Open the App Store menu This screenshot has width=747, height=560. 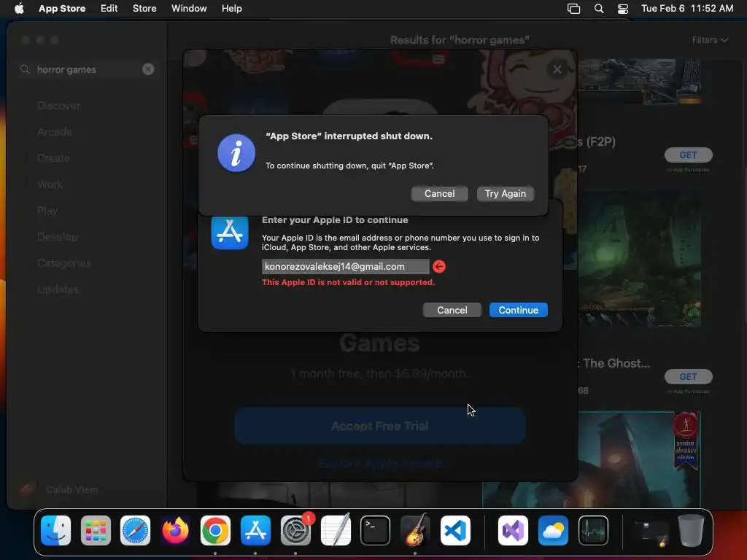[x=62, y=9]
